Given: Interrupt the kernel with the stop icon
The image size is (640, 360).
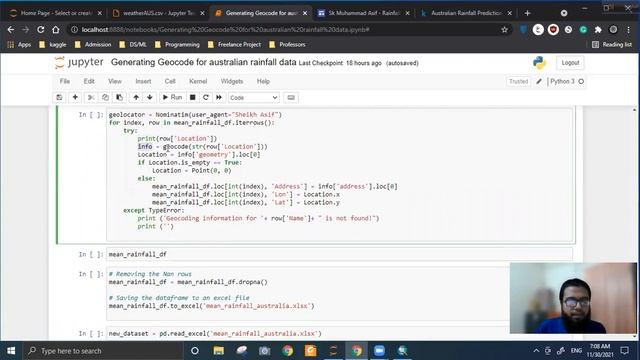Looking at the screenshot, I should 193,98.
